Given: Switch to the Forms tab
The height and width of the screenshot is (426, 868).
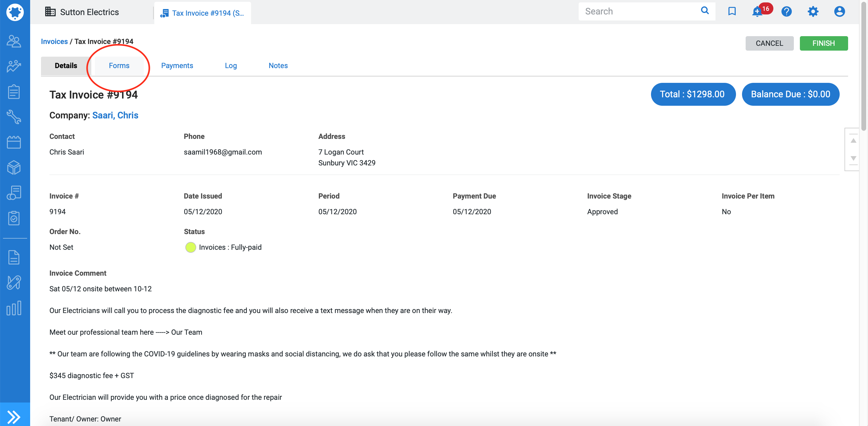Looking at the screenshot, I should pyautogui.click(x=119, y=66).
